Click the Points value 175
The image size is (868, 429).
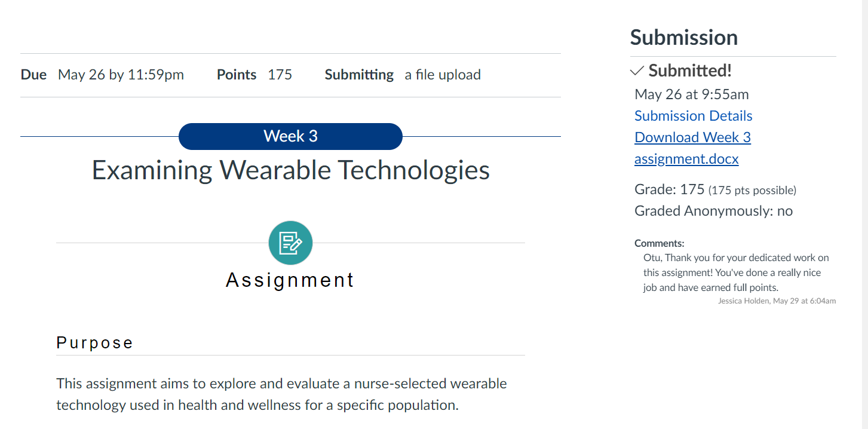coord(281,74)
